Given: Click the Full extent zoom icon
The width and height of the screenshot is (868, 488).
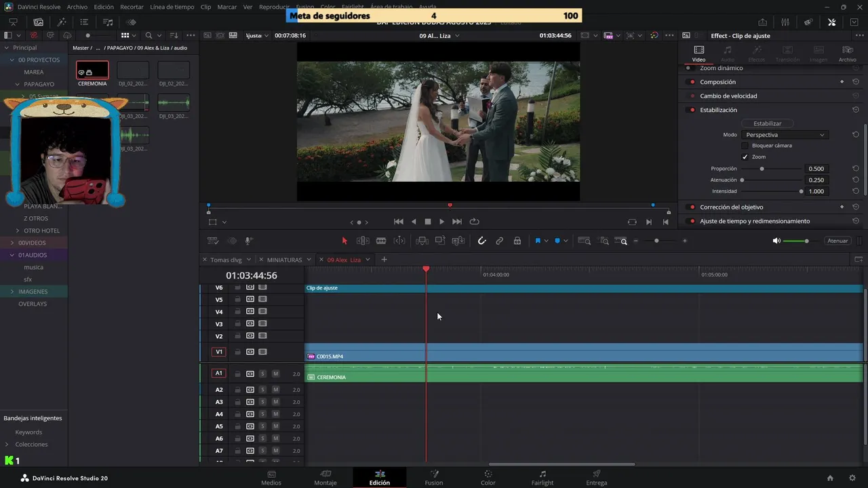Looking at the screenshot, I should pyautogui.click(x=584, y=241).
